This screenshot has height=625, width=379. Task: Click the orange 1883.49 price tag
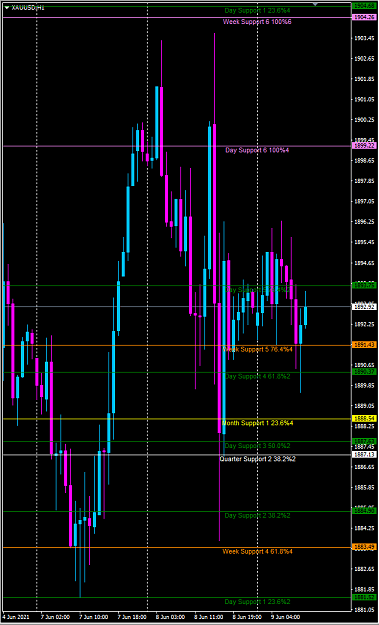[364, 548]
